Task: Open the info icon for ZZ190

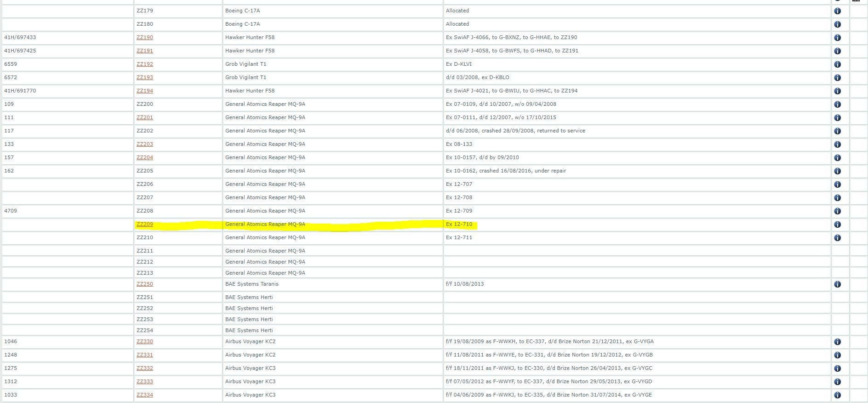Action: coord(837,38)
